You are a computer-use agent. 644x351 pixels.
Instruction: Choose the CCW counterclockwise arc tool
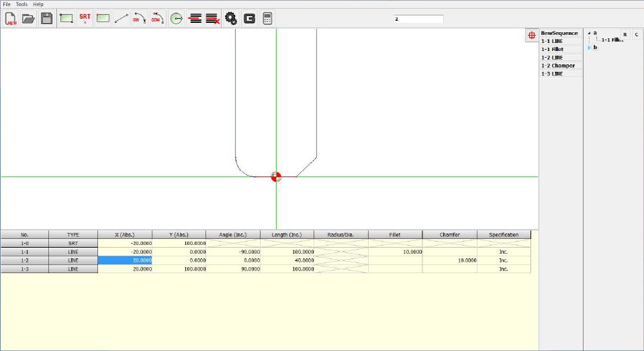[x=158, y=19]
